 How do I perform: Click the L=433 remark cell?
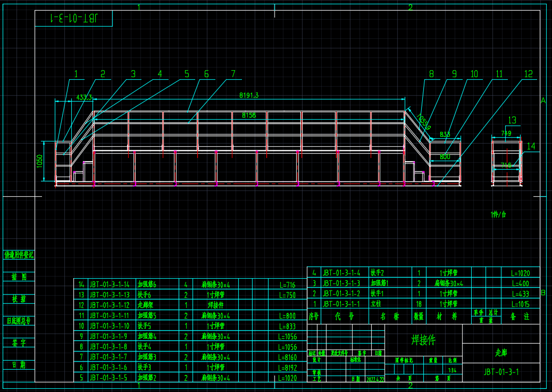coord(521,294)
